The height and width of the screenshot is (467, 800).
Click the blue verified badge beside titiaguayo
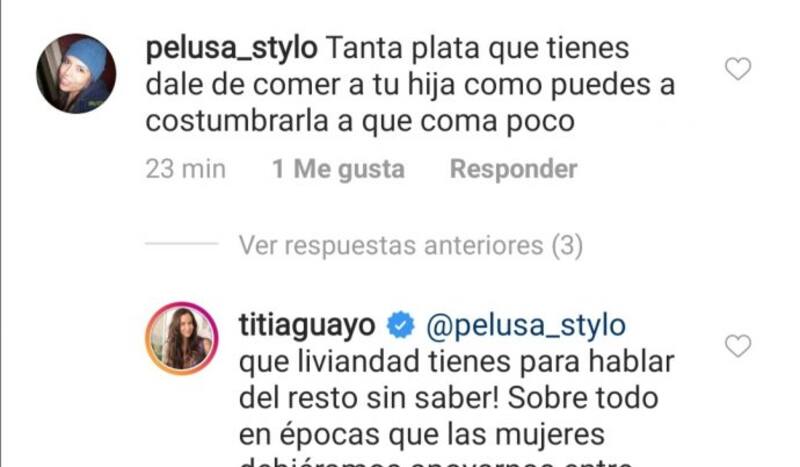point(401,325)
